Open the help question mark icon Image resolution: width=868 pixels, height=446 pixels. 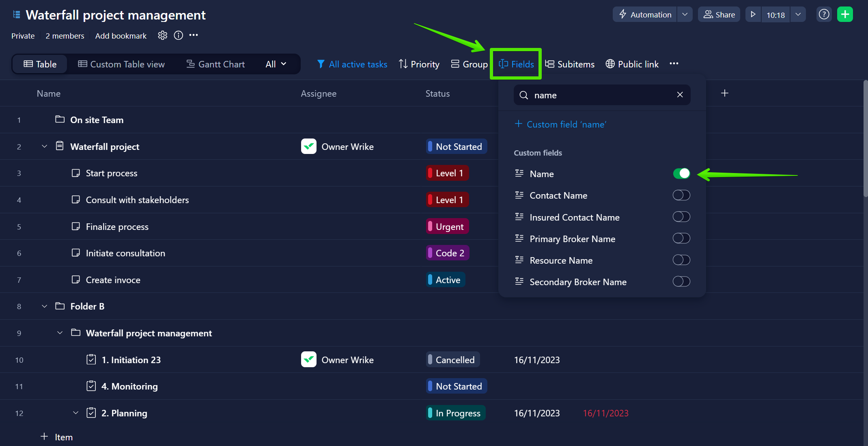click(x=823, y=15)
